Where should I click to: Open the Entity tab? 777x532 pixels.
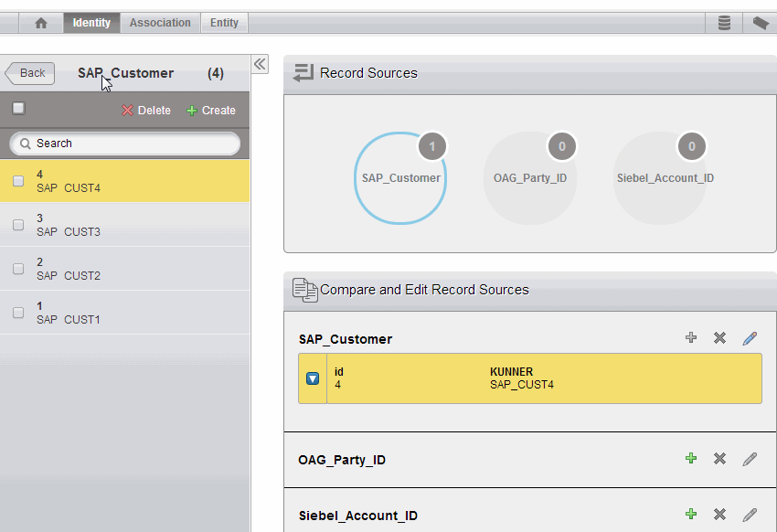coord(224,23)
